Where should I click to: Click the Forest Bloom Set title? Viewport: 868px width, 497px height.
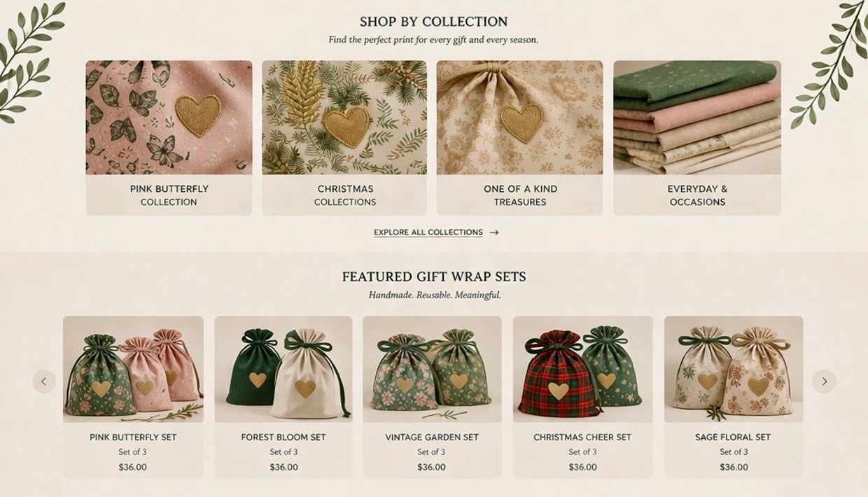283,437
